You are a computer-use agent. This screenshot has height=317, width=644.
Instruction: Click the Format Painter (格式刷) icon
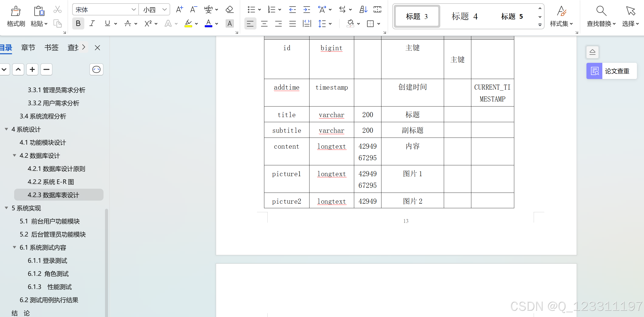click(16, 11)
